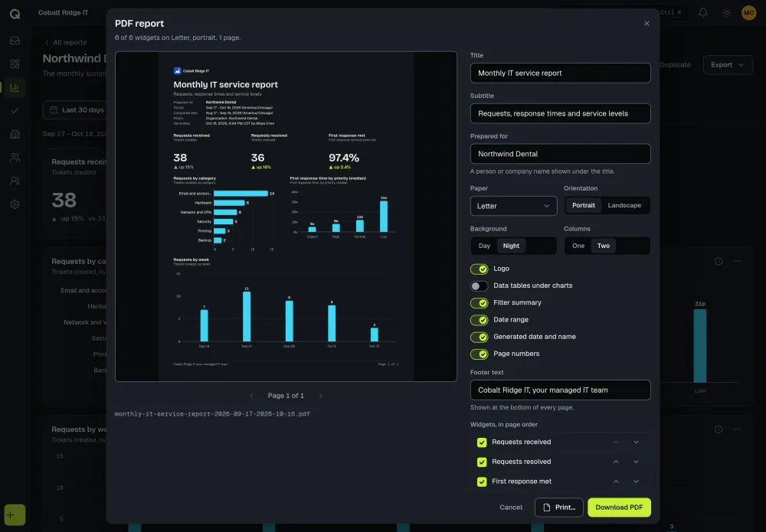The width and height of the screenshot is (766, 532).
Task: Select Portrait orientation
Action: pyautogui.click(x=583, y=205)
